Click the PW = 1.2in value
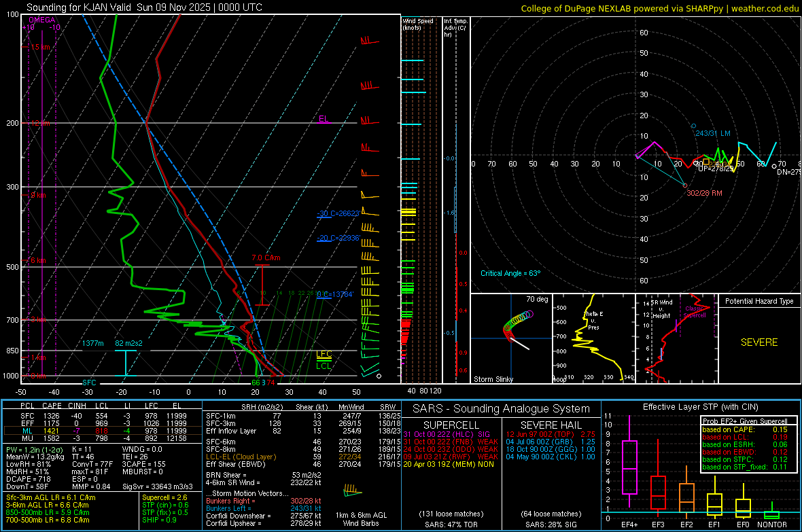Viewport: 802px width, 532px height. (34, 450)
